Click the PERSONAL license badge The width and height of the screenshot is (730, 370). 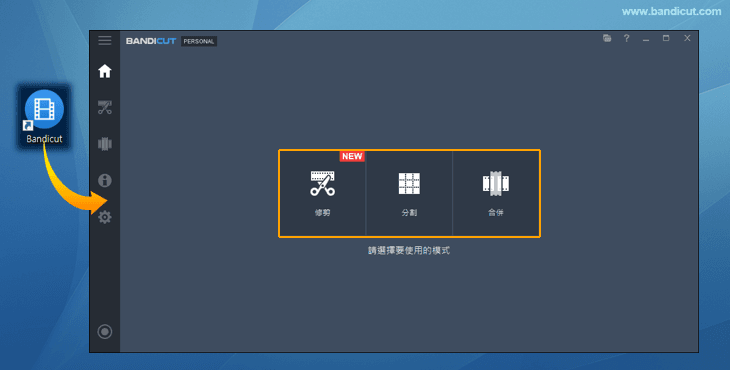click(x=199, y=41)
